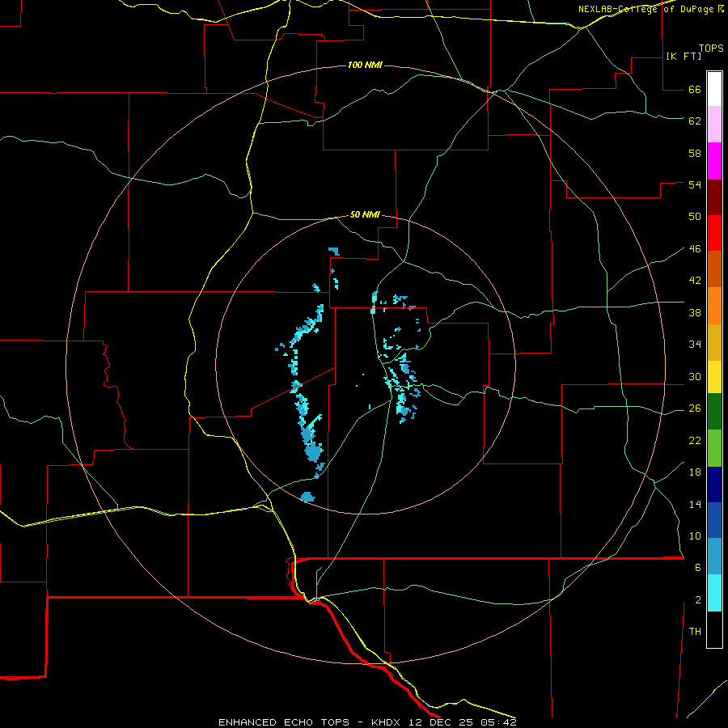728x728 pixels.
Task: Click the 'KHDX' radar station identifier
Action: [x=387, y=722]
